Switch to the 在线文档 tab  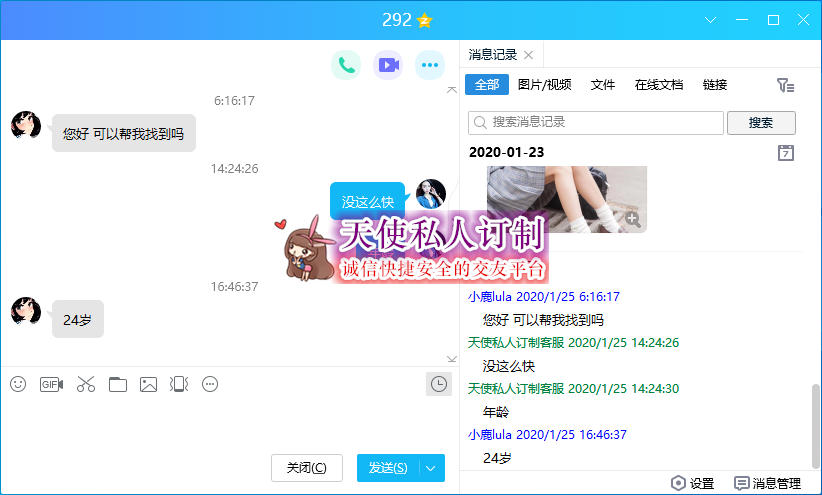pos(659,85)
